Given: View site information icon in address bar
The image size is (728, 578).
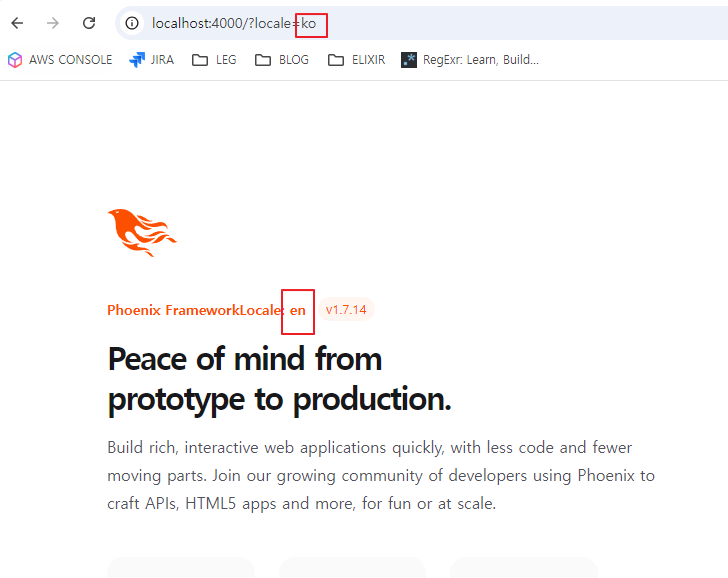Looking at the screenshot, I should coord(132,23).
